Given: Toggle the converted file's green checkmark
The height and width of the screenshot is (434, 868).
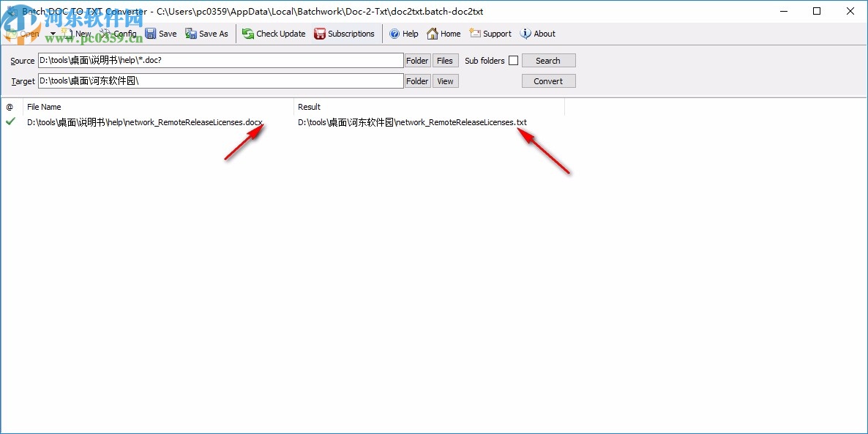Looking at the screenshot, I should (x=10, y=122).
